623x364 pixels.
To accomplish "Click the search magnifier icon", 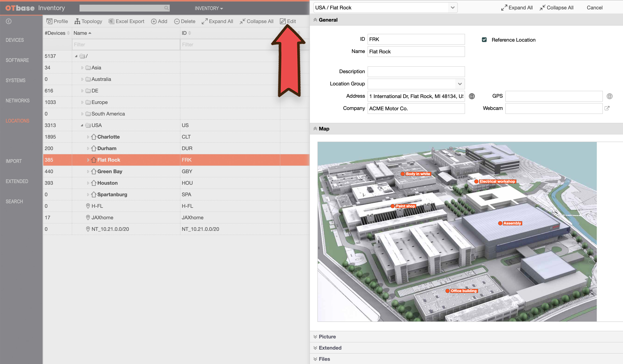I will (x=166, y=8).
